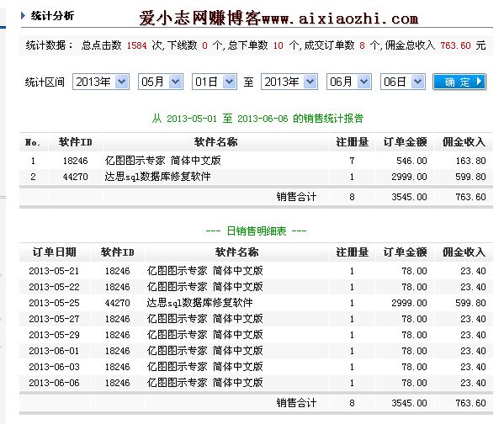The width and height of the screenshot is (504, 424).
Task: Click the 软件名称 header in summary table
Action: pyautogui.click(x=215, y=142)
